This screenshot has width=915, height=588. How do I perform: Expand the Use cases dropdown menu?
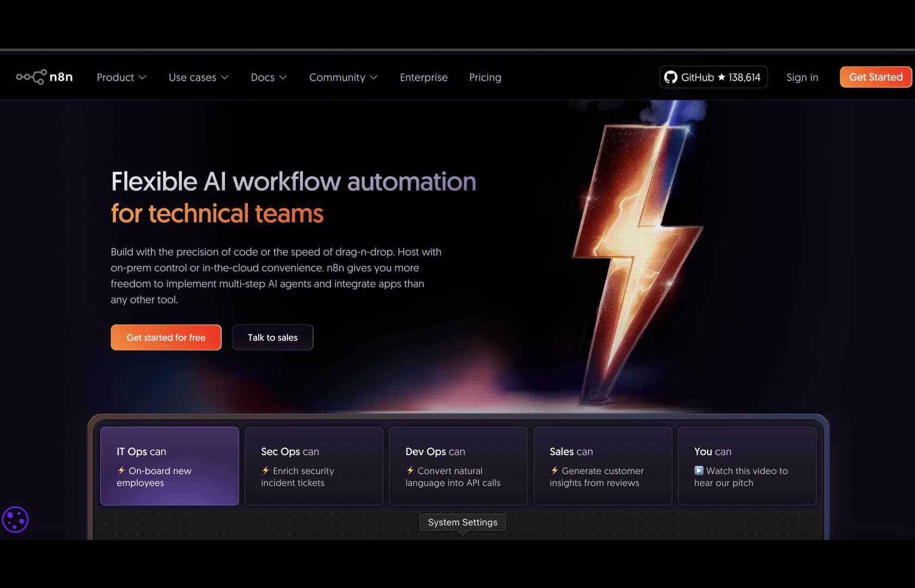[x=198, y=77]
